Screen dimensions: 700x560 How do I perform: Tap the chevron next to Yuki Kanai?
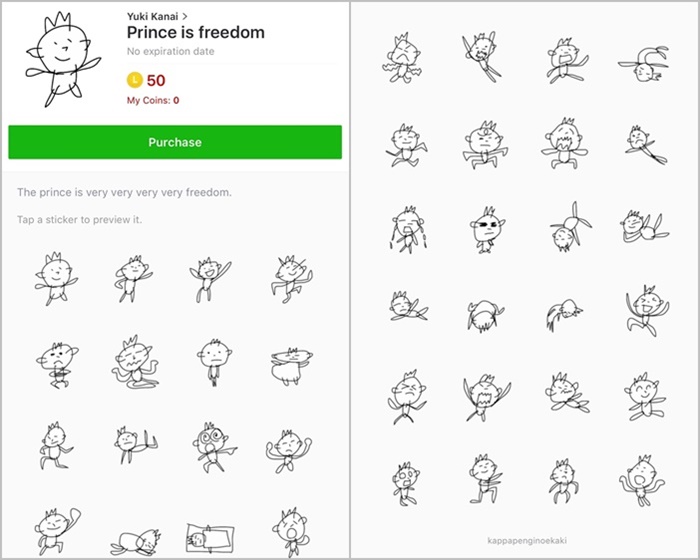pyautogui.click(x=185, y=17)
